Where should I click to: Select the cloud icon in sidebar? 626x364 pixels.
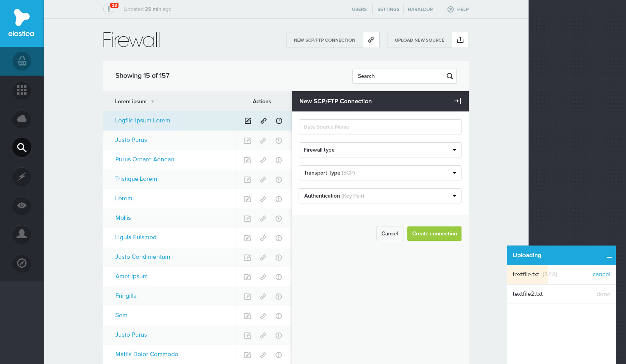[22, 119]
